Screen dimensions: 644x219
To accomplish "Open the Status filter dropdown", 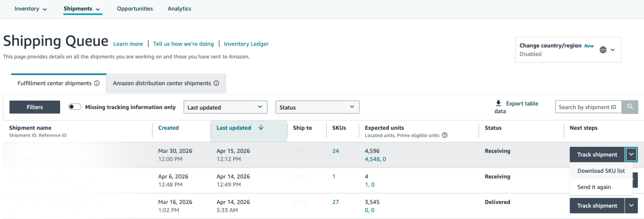I will (317, 107).
